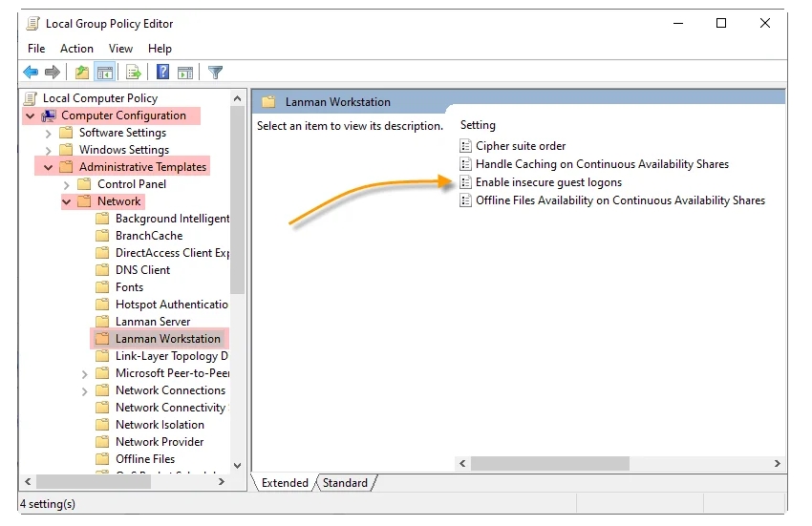The height and width of the screenshot is (526, 812).
Task: Collapse the Network folder tree
Action: click(67, 201)
